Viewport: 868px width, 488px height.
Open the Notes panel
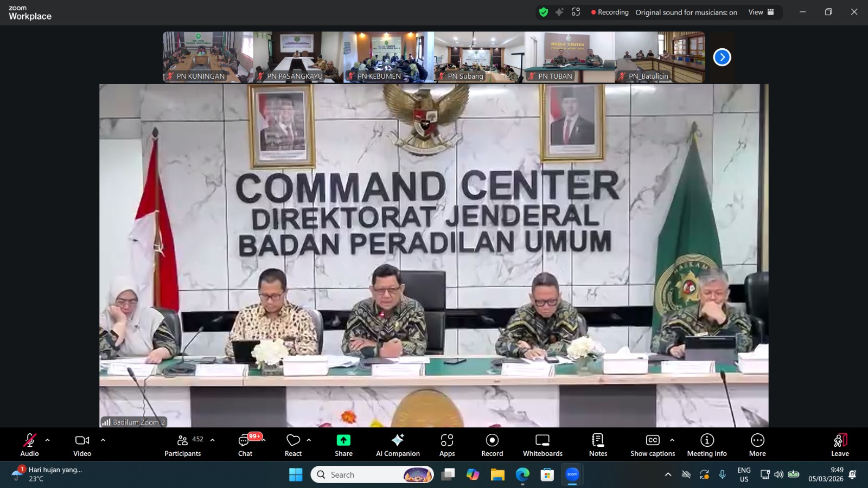[597, 445]
